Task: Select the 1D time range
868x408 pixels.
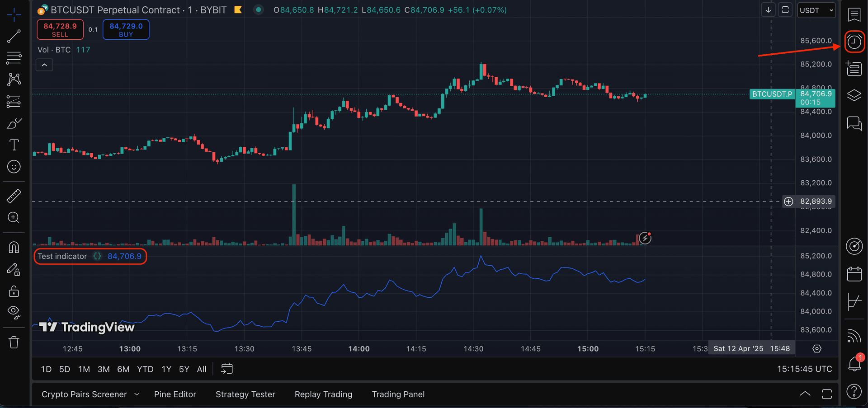Action: coord(46,369)
